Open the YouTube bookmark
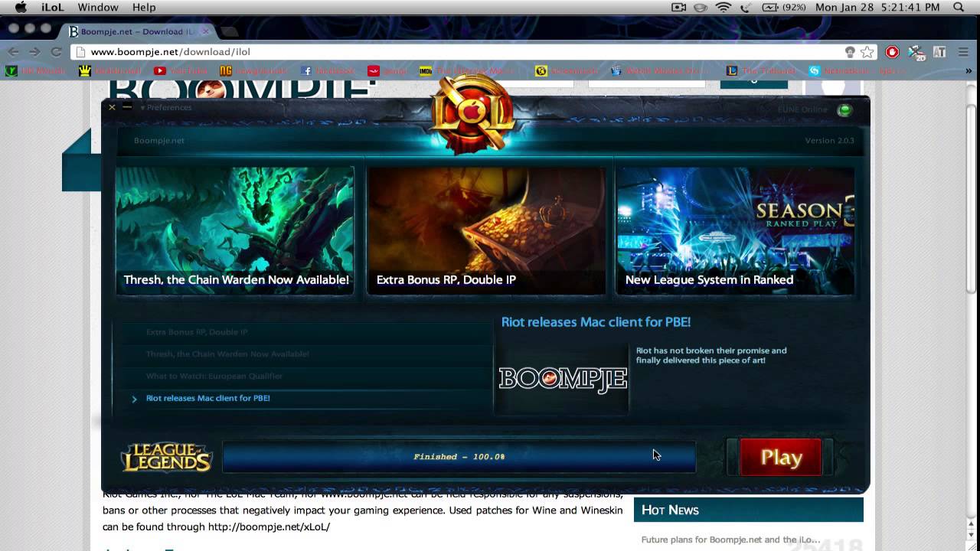980x551 pixels. pyautogui.click(x=181, y=71)
